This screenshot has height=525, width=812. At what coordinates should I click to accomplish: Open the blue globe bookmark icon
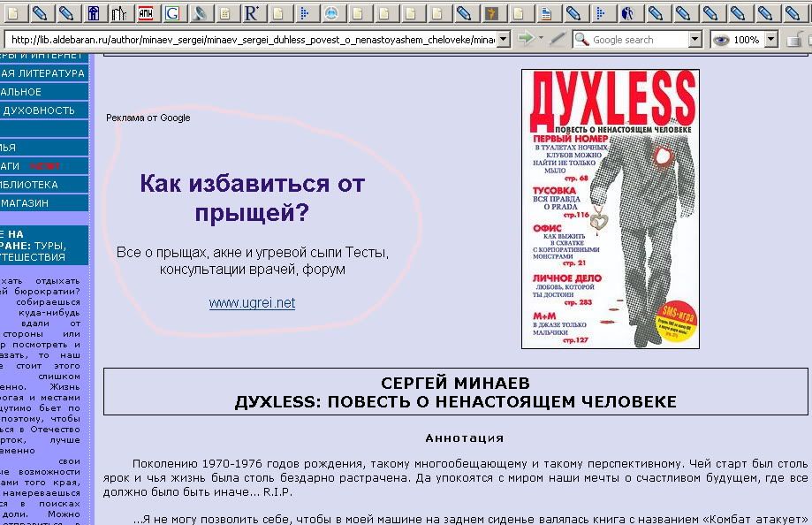pyautogui.click(x=331, y=13)
